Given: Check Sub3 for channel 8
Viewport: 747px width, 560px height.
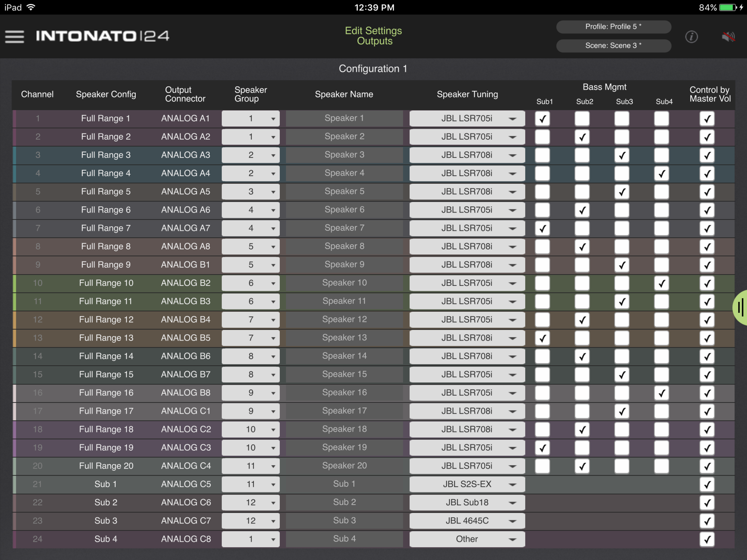Looking at the screenshot, I should pyautogui.click(x=622, y=247).
